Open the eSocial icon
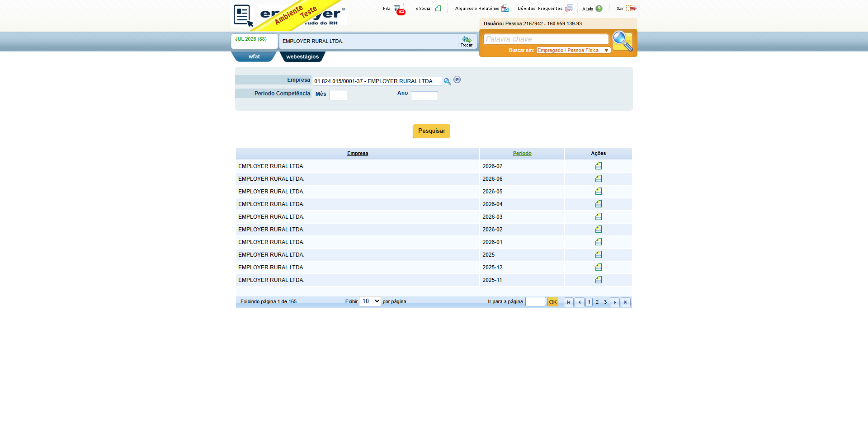The image size is (868, 427). point(438,8)
